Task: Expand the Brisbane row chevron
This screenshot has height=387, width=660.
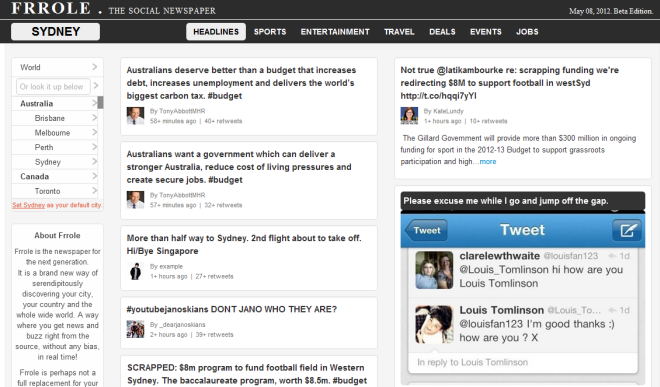Action: pyautogui.click(x=94, y=118)
